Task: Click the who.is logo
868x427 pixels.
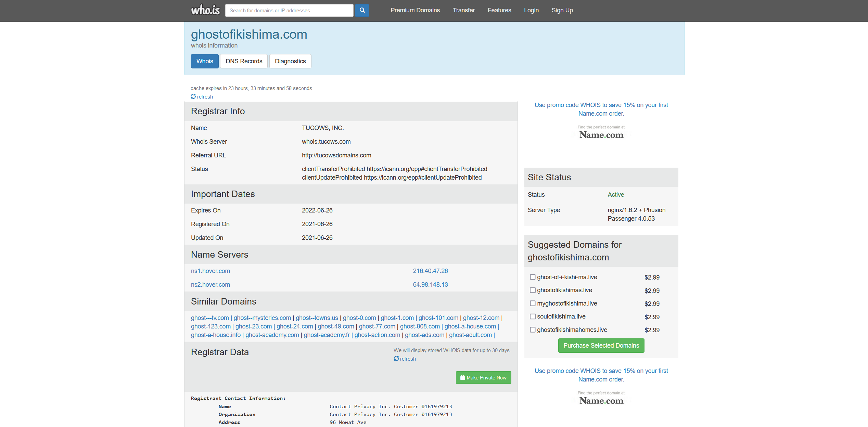Action: [x=205, y=10]
